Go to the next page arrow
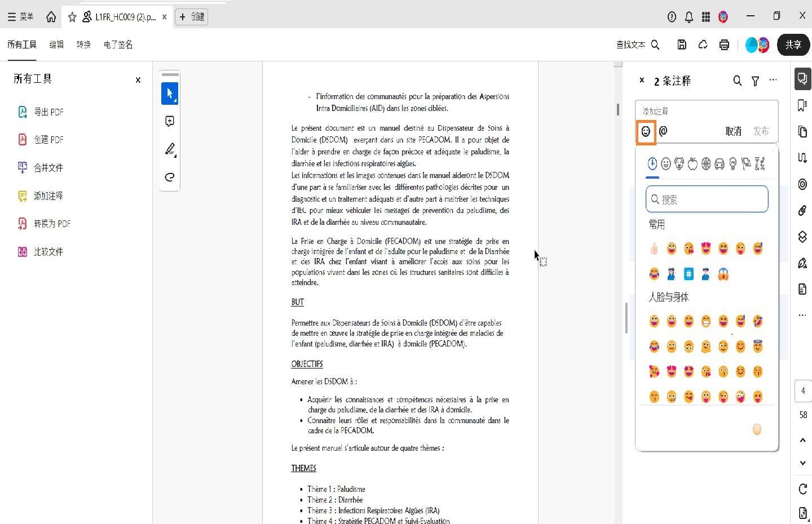 (x=803, y=463)
